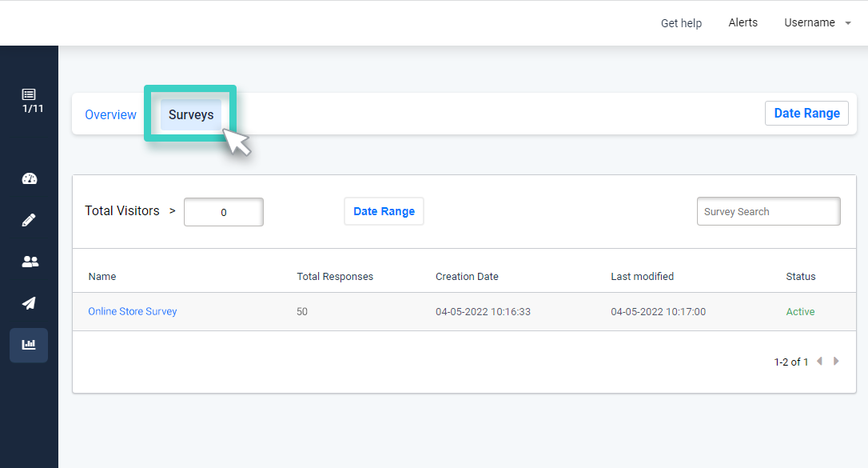This screenshot has width=868, height=468.
Task: Open Alerts in top bar
Action: (x=743, y=22)
